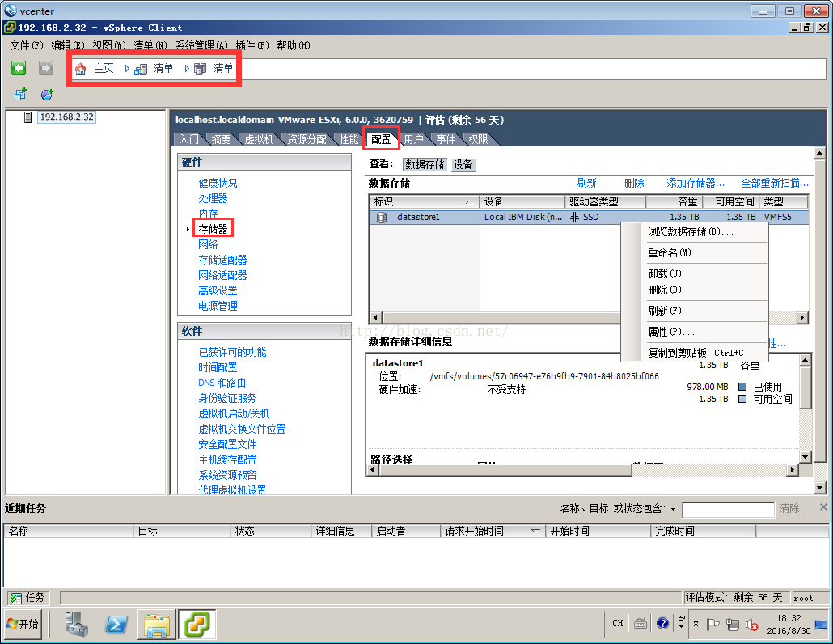Click the Action Center flag tray icon

coord(713,625)
